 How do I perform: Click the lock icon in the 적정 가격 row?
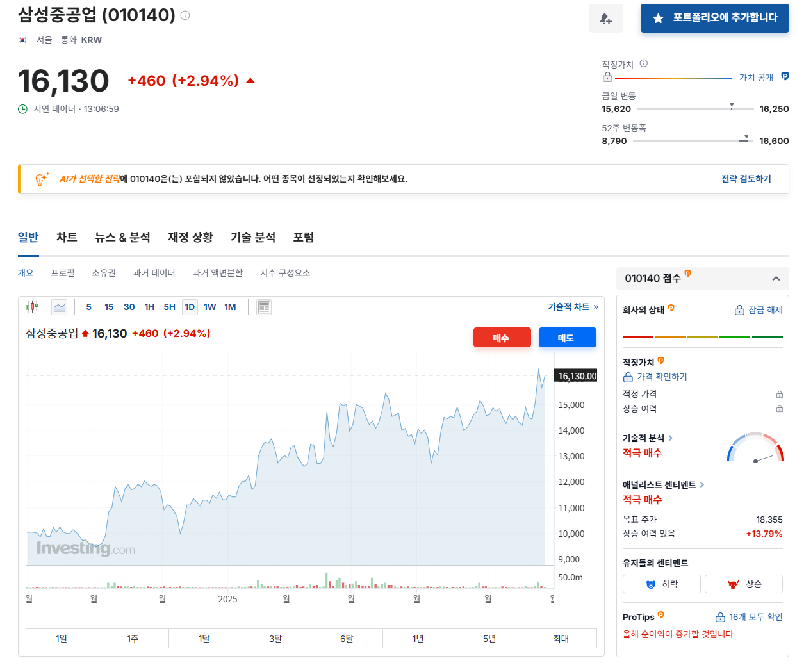pos(779,394)
